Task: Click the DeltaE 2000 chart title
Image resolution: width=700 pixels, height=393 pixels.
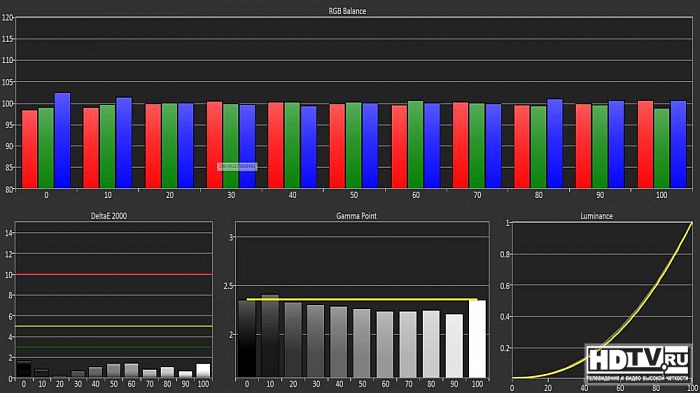Action: point(109,216)
